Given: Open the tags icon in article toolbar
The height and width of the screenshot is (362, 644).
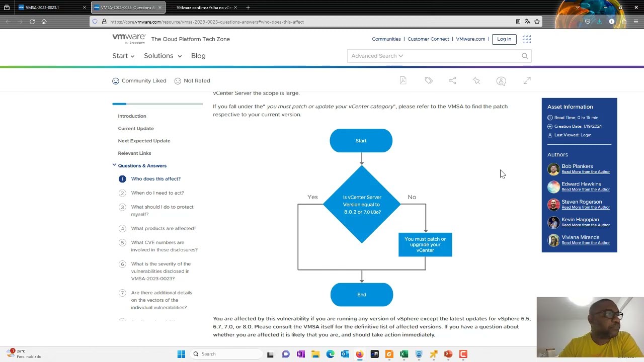Looking at the screenshot, I should tap(428, 80).
